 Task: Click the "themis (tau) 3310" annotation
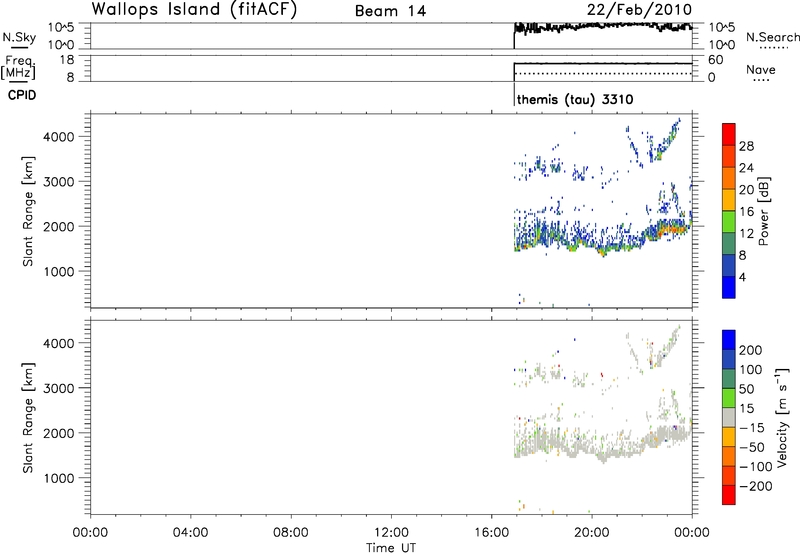point(575,99)
